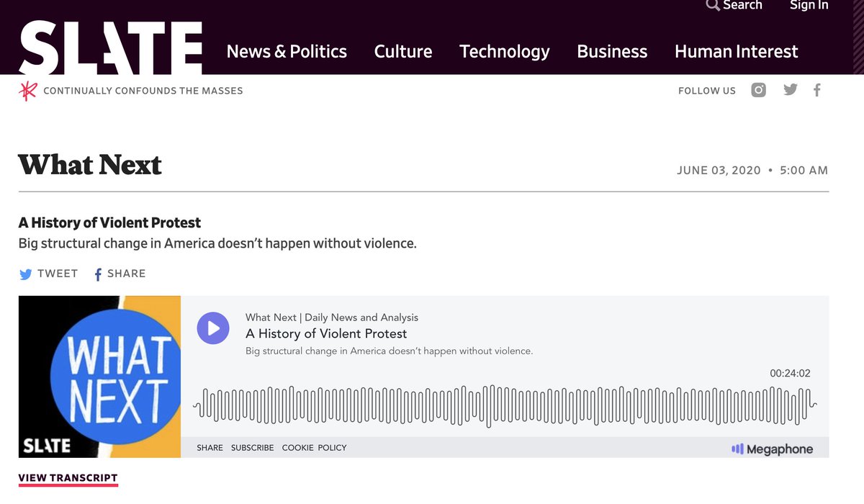Open the Technology section
The image size is (864, 504).
504,52
